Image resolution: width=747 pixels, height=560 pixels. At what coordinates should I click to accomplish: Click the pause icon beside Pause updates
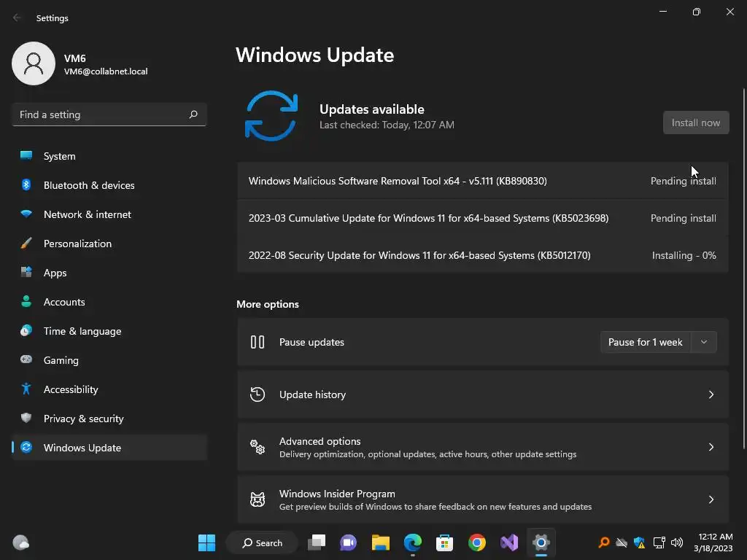point(258,342)
